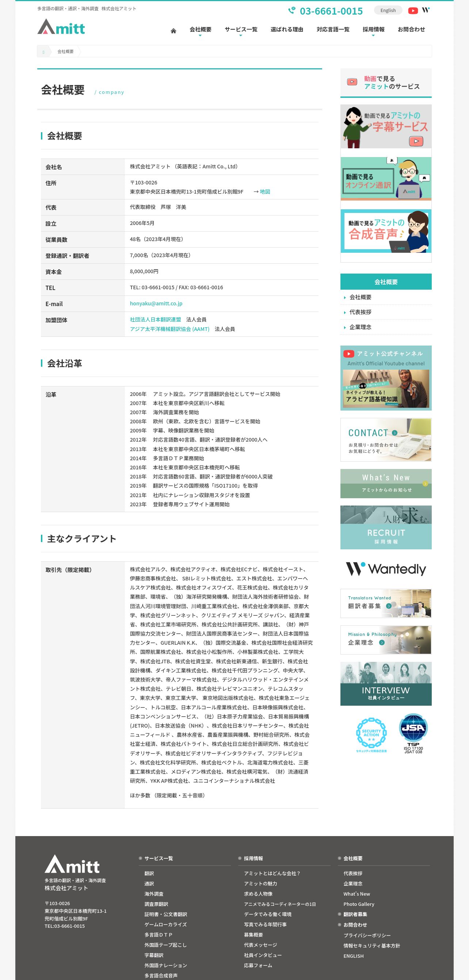This screenshot has height=980, width=469.
Task: Click footer 多言語ＤＴＰ link
Action: [x=158, y=935]
